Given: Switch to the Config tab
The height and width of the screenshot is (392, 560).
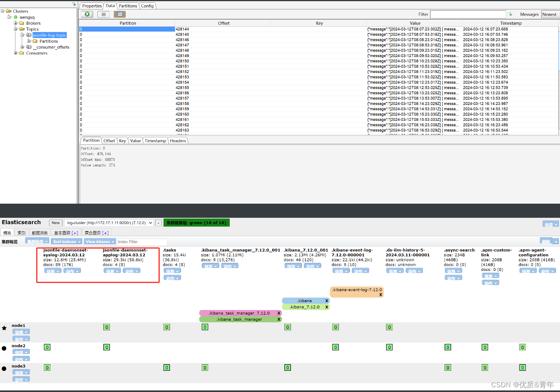Looking at the screenshot, I should click(x=147, y=6).
